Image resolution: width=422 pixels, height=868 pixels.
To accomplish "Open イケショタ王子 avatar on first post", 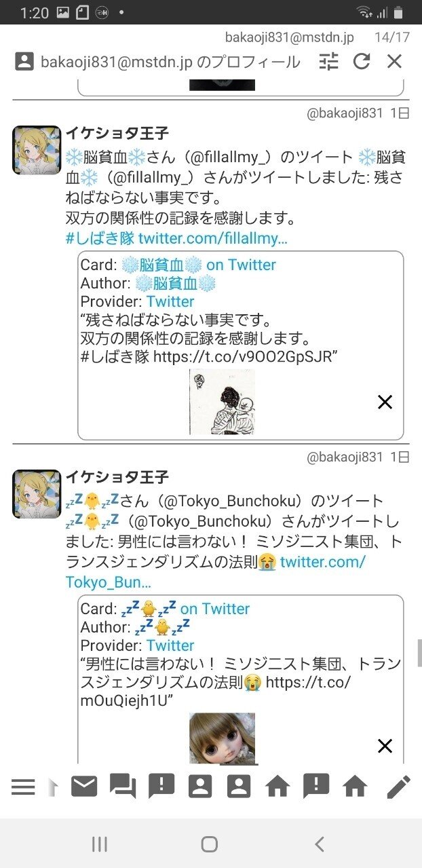I will point(37,150).
